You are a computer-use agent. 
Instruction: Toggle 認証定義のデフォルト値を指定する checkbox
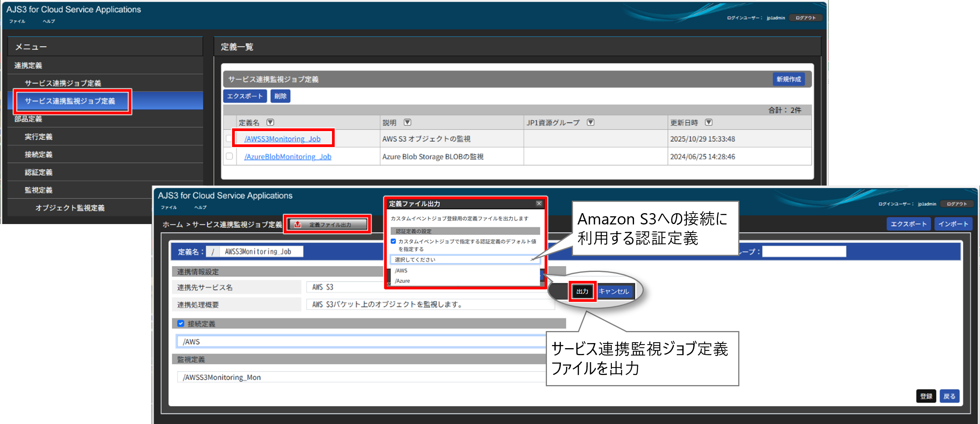pos(393,241)
